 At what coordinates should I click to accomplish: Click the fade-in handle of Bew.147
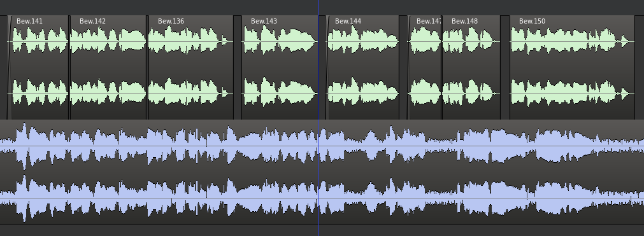(409, 67)
